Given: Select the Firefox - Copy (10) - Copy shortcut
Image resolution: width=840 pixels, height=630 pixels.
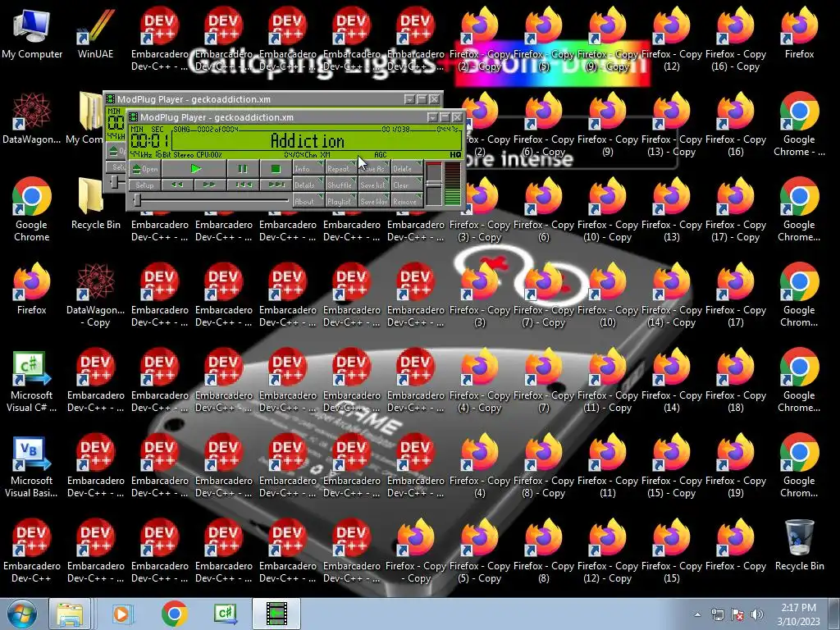Looking at the screenshot, I should coord(608,209).
